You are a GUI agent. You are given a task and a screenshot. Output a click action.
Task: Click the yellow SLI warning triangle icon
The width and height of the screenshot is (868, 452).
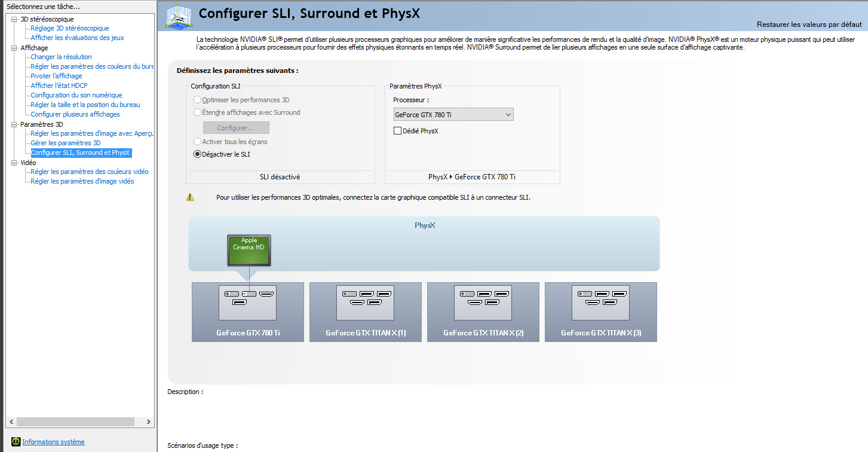pos(190,197)
